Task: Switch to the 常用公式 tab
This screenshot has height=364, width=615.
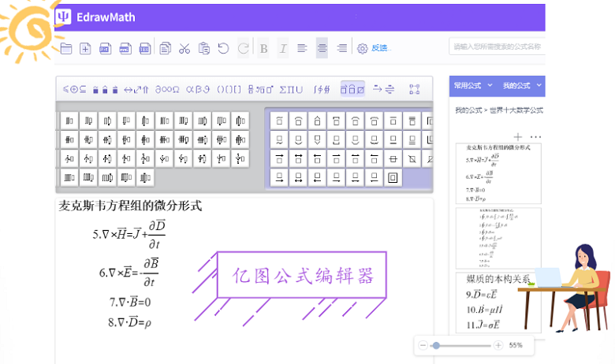Action: (468, 85)
